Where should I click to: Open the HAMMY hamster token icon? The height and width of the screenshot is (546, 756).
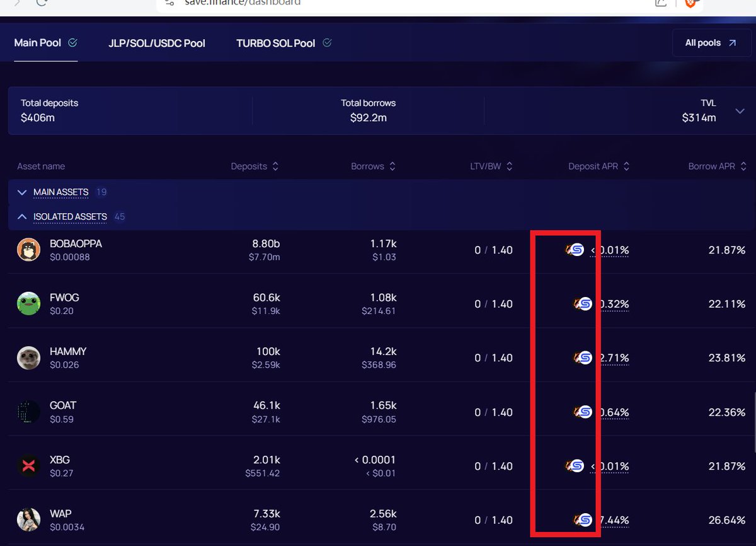[29, 358]
